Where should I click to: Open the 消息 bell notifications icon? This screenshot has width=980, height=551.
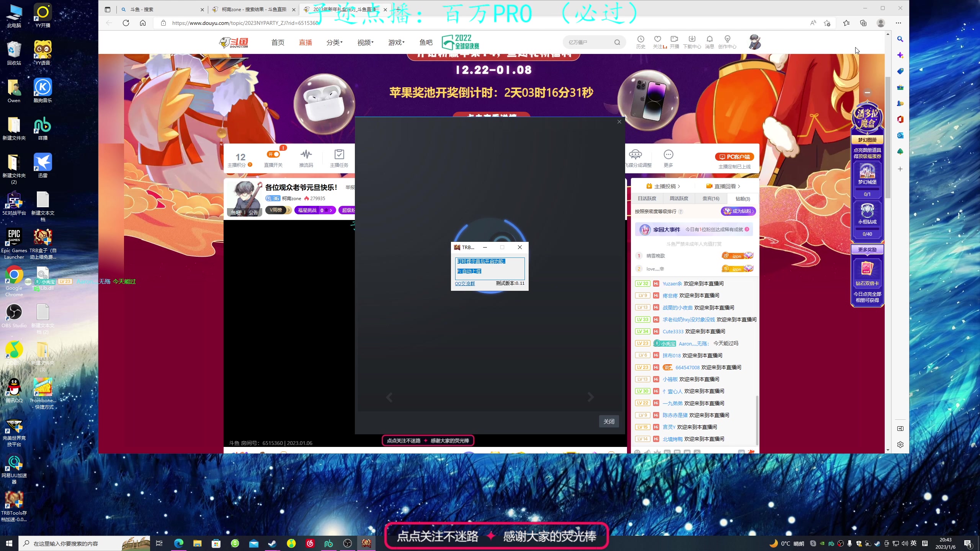click(709, 42)
